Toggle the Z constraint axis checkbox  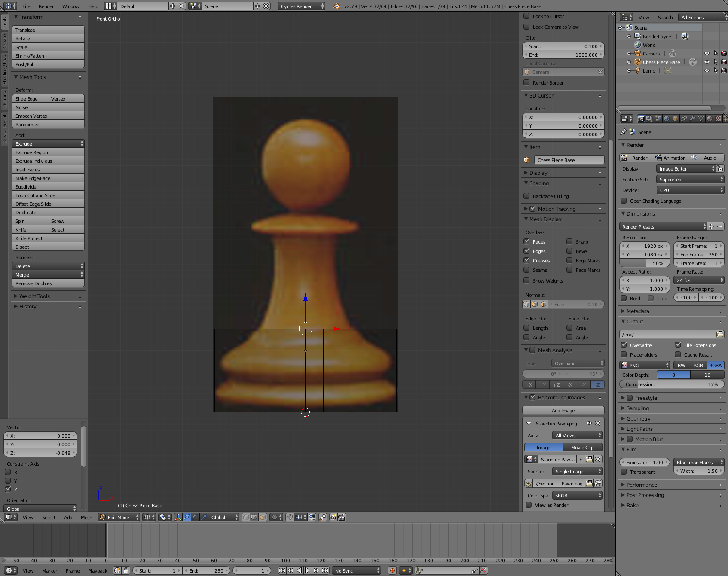[8, 489]
